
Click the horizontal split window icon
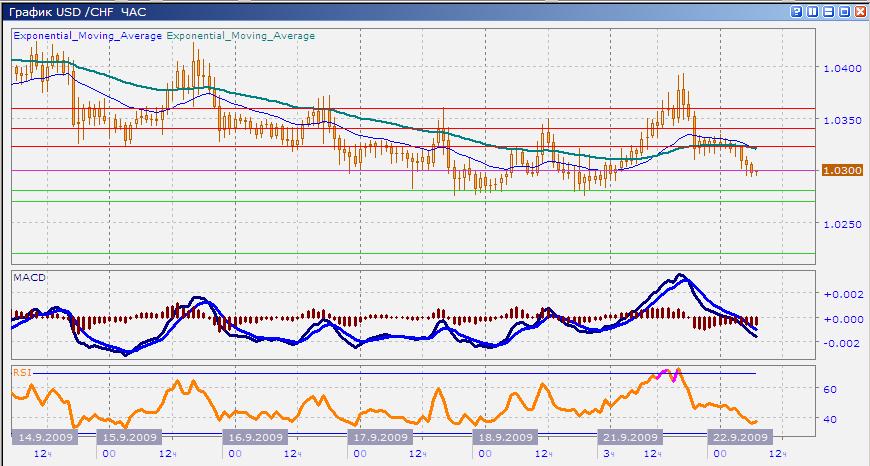(x=829, y=11)
